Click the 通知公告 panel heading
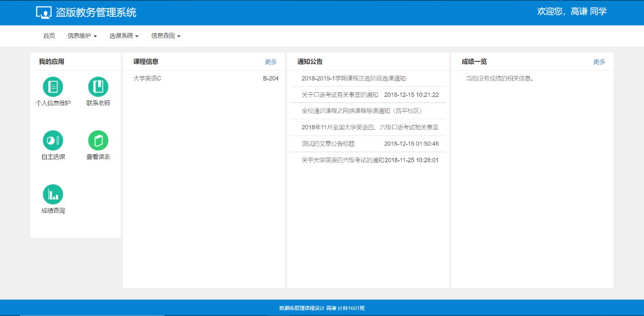This screenshot has width=644, height=316. pos(310,62)
